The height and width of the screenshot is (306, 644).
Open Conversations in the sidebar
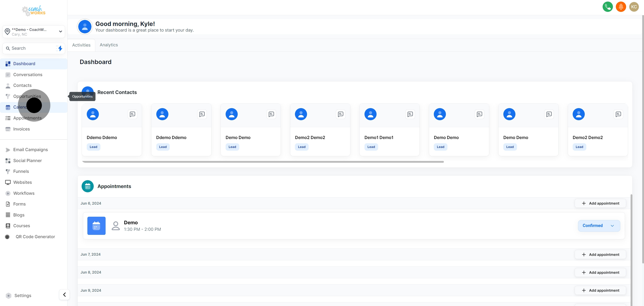pos(28,75)
